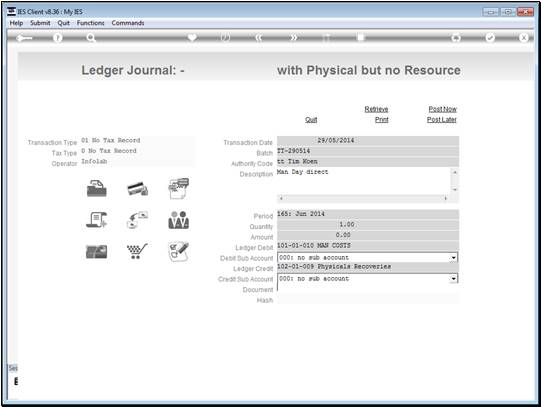541x407 pixels.
Task: Click the two businessmen icon
Action: point(178,220)
